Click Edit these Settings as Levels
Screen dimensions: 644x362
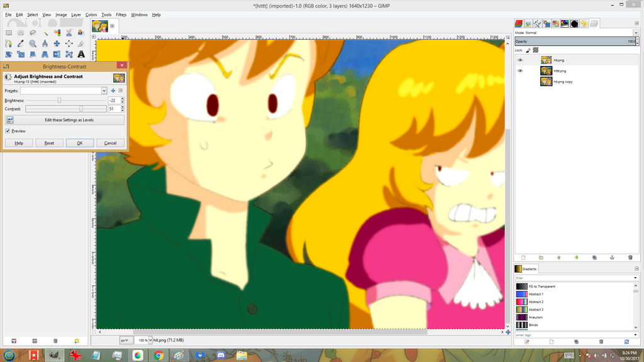pyautogui.click(x=65, y=120)
